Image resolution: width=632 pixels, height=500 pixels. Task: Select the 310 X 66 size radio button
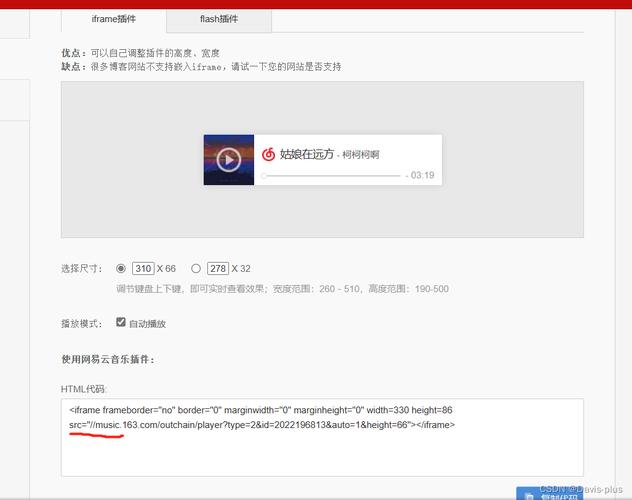121,268
